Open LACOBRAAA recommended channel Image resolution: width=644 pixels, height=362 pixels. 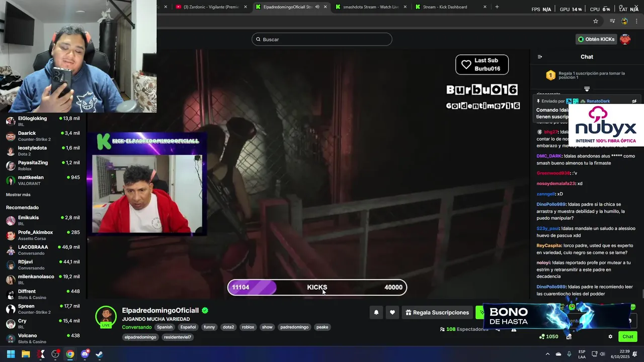tap(43, 250)
